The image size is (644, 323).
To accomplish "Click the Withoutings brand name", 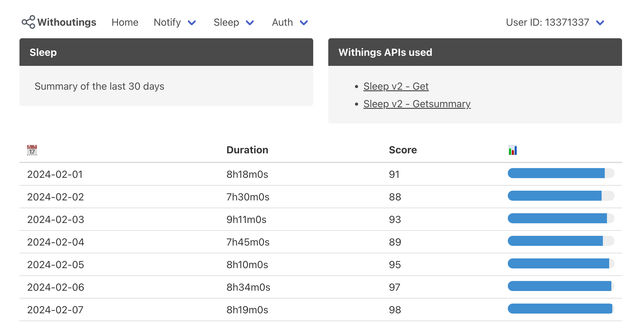I will 67,22.
